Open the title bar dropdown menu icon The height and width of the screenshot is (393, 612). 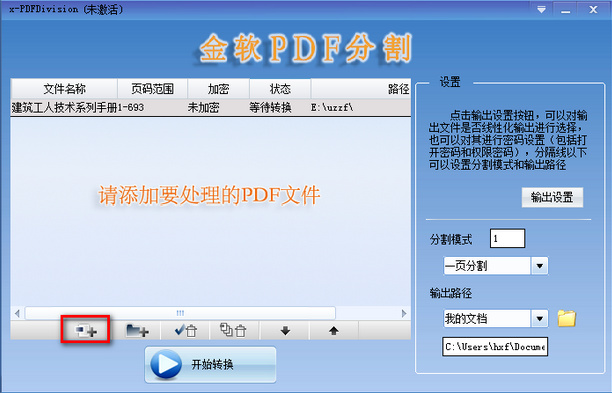coord(541,10)
